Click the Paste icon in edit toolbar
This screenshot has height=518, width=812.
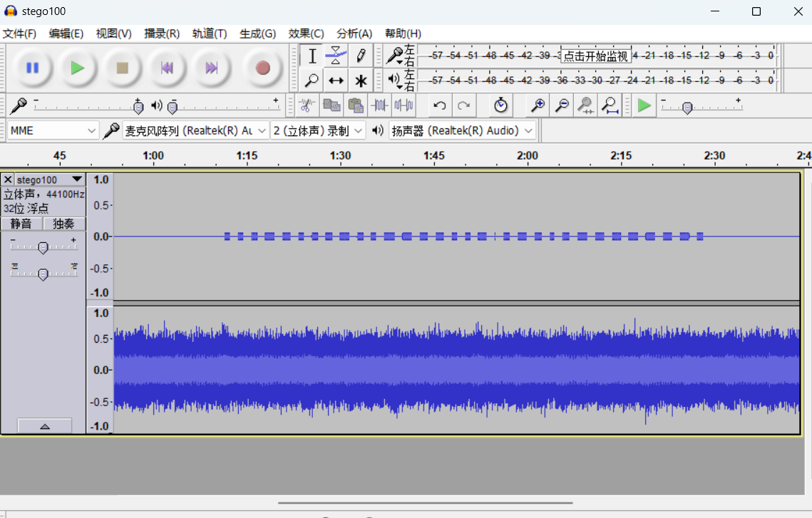click(356, 105)
